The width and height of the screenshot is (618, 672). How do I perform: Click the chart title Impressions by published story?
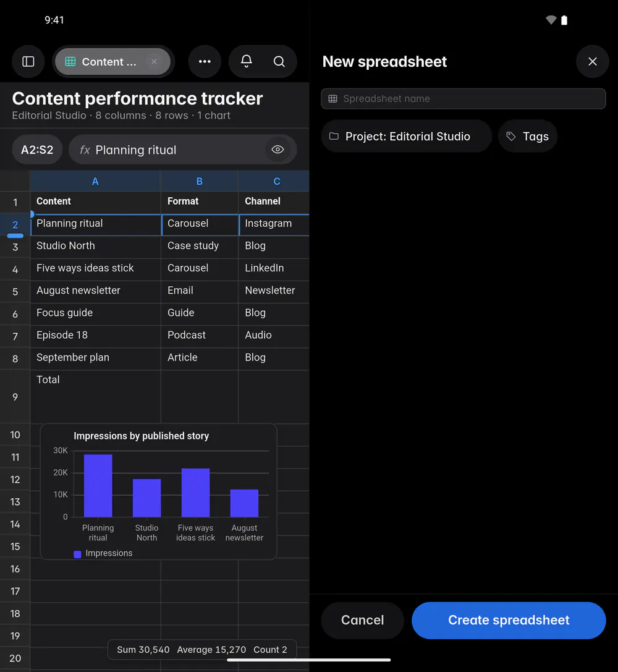pos(142,436)
